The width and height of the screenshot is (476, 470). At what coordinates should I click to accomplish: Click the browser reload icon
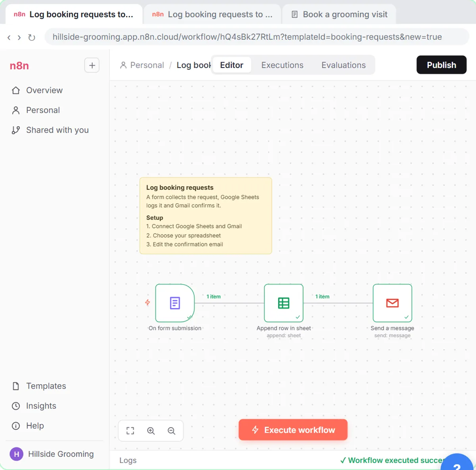(x=32, y=37)
